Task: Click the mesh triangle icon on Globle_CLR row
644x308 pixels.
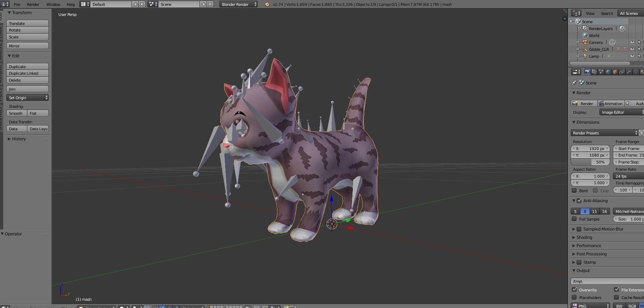Action: tap(626, 49)
